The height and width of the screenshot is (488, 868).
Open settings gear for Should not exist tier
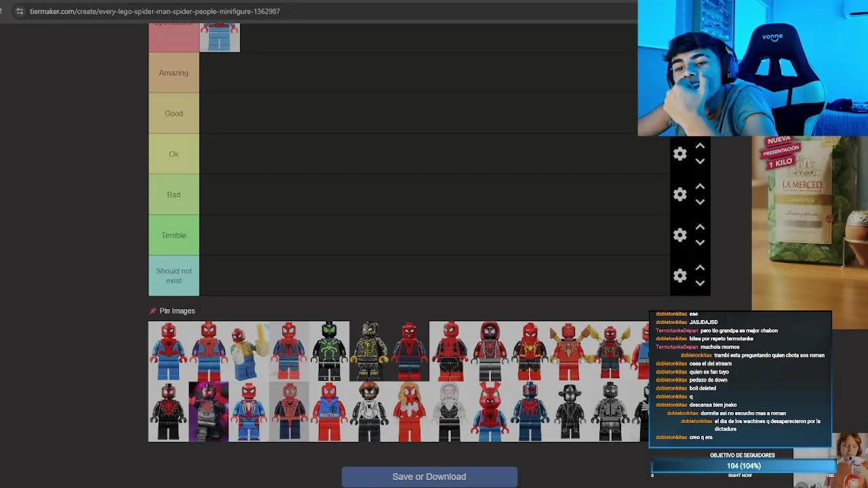pos(680,276)
